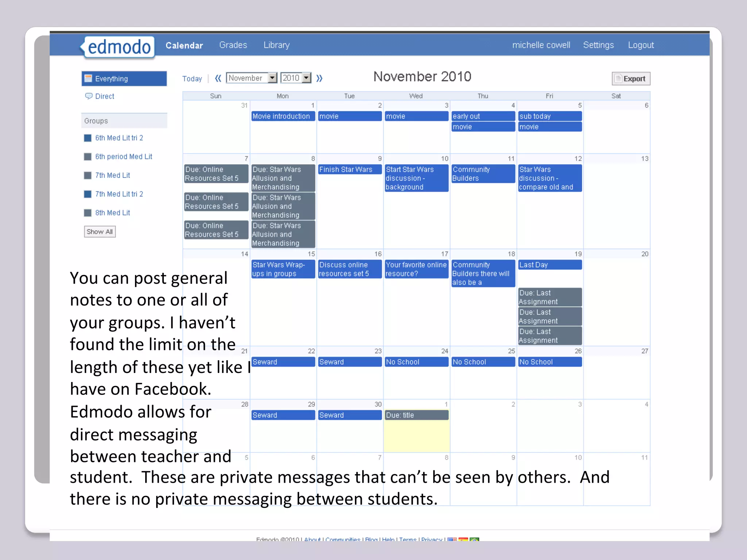Toggle the 7th Med Lit color box
Image resolution: width=747 pixels, height=560 pixels.
88,175
